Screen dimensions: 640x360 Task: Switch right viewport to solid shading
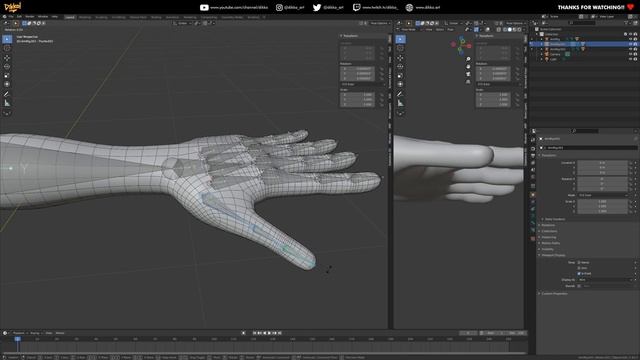click(x=509, y=29)
